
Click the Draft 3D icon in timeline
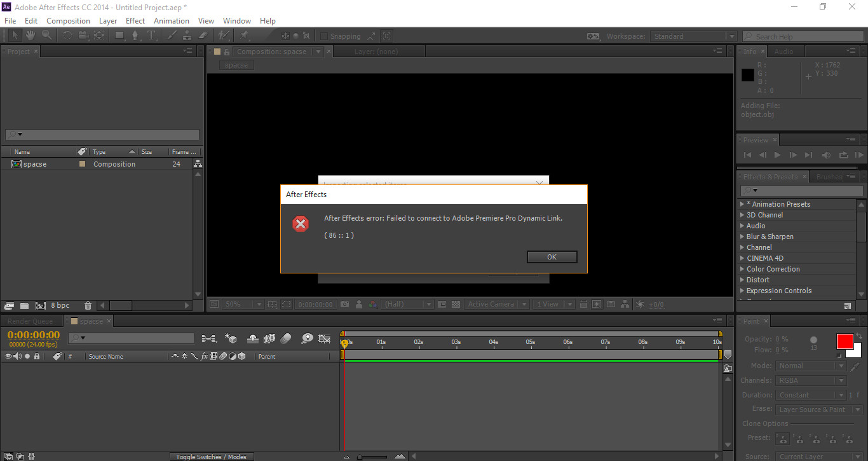[231, 339]
